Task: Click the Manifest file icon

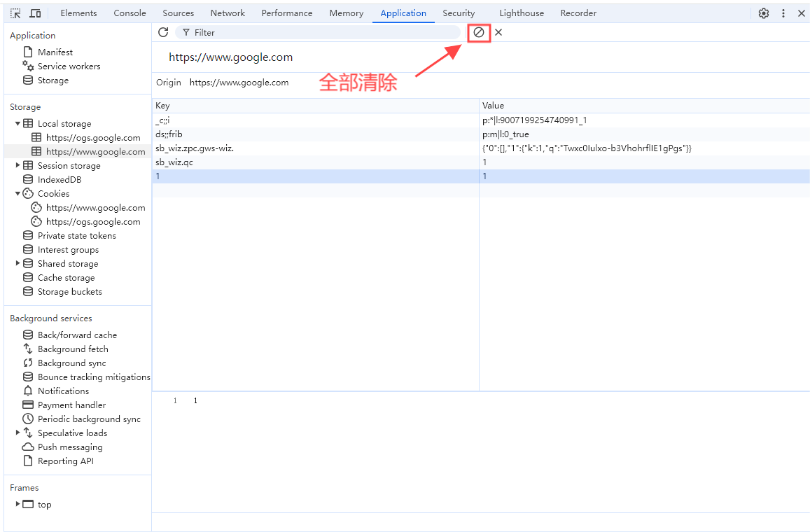Action: [28, 52]
